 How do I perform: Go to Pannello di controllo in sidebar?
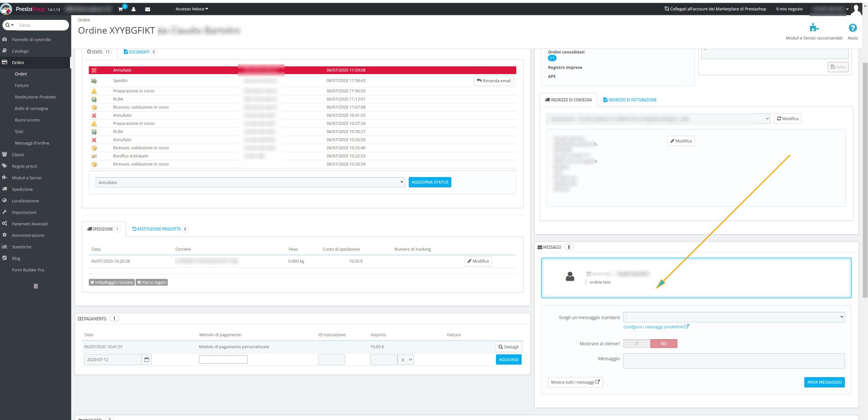pyautogui.click(x=31, y=40)
